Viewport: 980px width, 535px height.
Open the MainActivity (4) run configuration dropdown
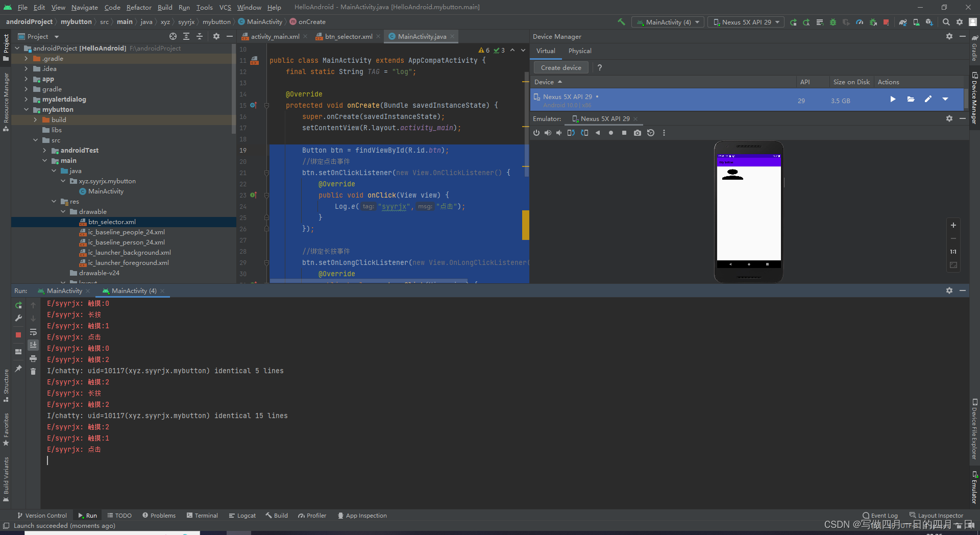668,22
